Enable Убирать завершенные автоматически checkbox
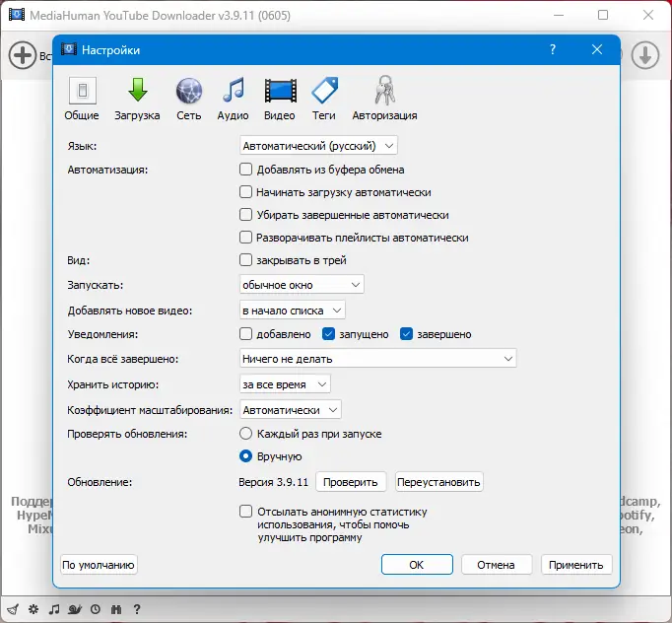The height and width of the screenshot is (623, 672). 245,214
